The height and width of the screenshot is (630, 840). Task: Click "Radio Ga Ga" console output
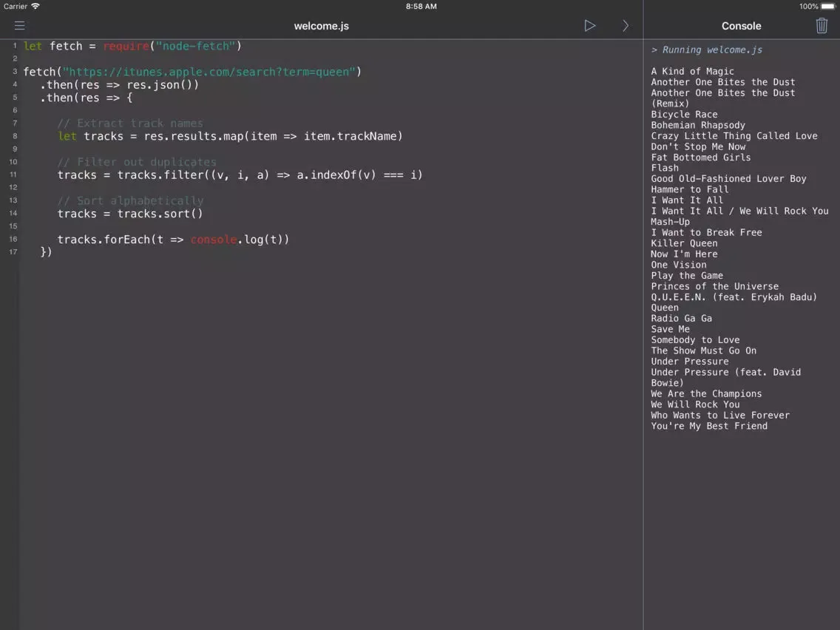(682, 318)
